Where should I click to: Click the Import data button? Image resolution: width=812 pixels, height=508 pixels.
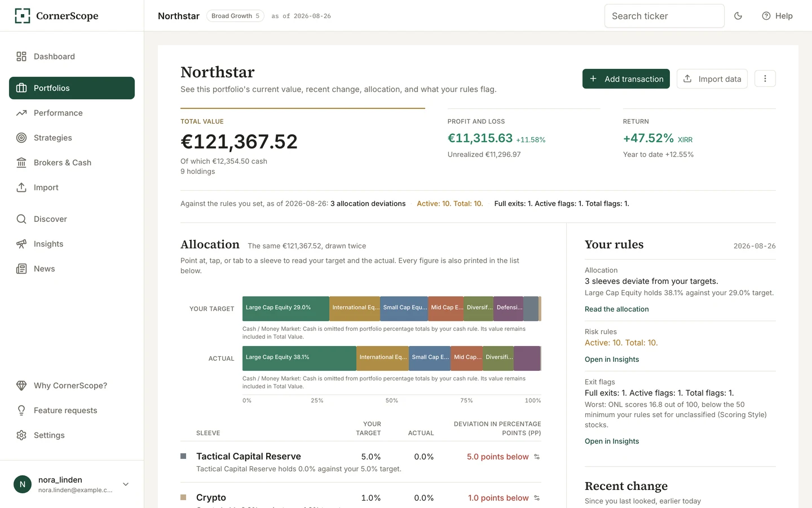tap(712, 79)
